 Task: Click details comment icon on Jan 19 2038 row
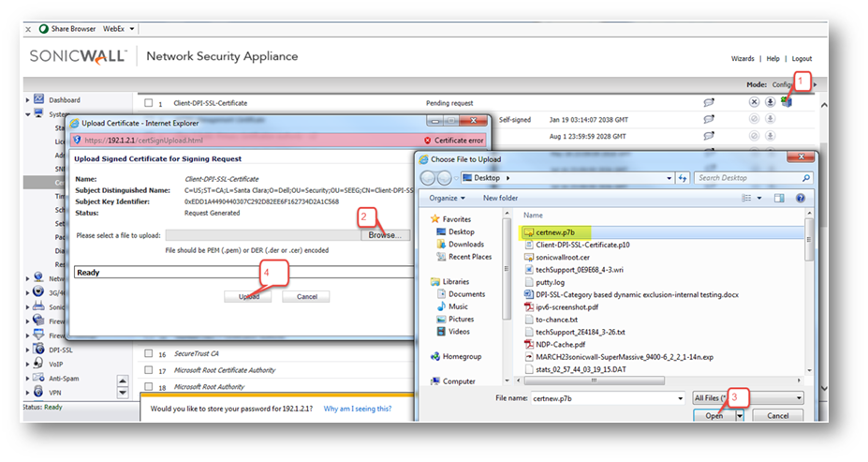[x=709, y=119]
